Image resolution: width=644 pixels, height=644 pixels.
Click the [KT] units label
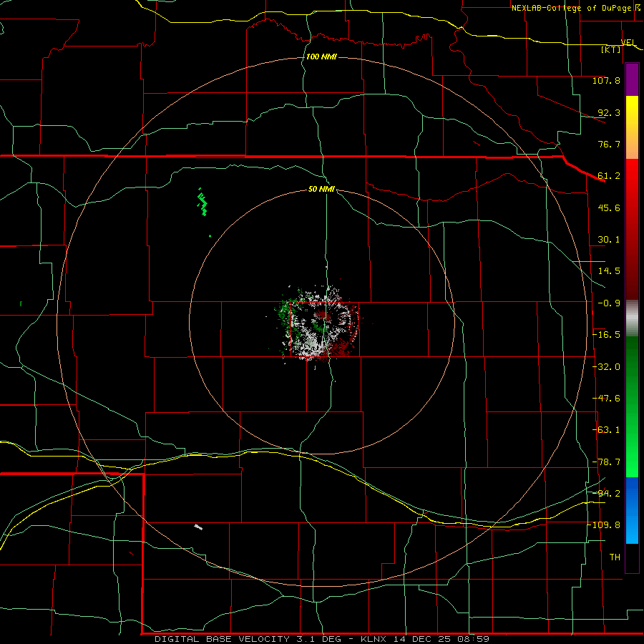[x=611, y=49]
